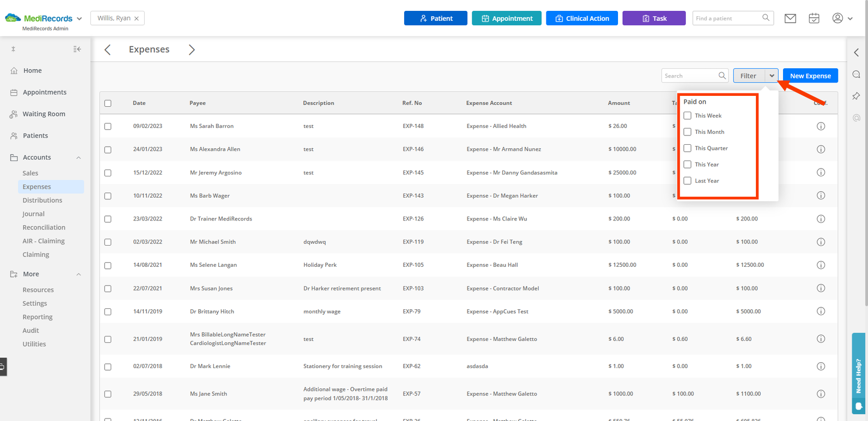Tick the Last Year filter checkbox
Viewport: 868px width, 421px height.
tap(687, 181)
